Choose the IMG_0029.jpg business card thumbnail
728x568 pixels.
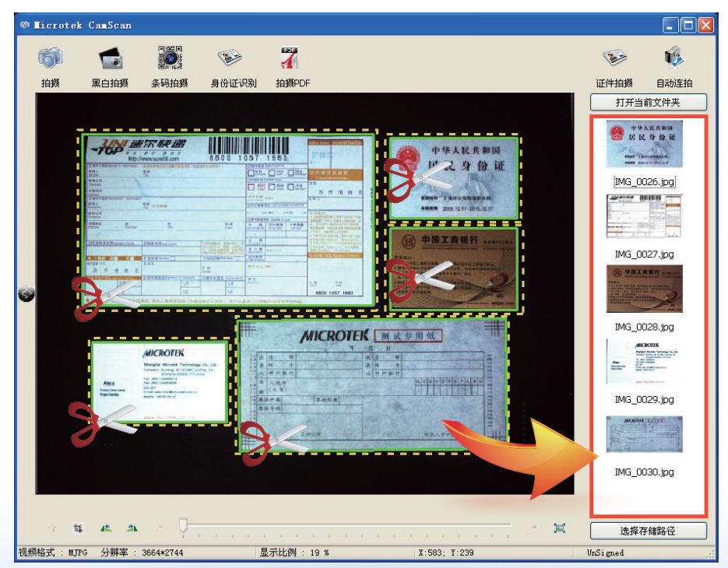644,362
